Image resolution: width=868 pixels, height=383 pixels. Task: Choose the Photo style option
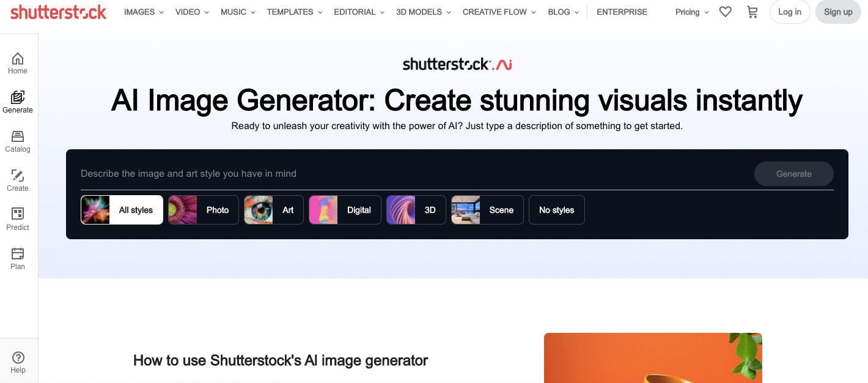point(204,210)
